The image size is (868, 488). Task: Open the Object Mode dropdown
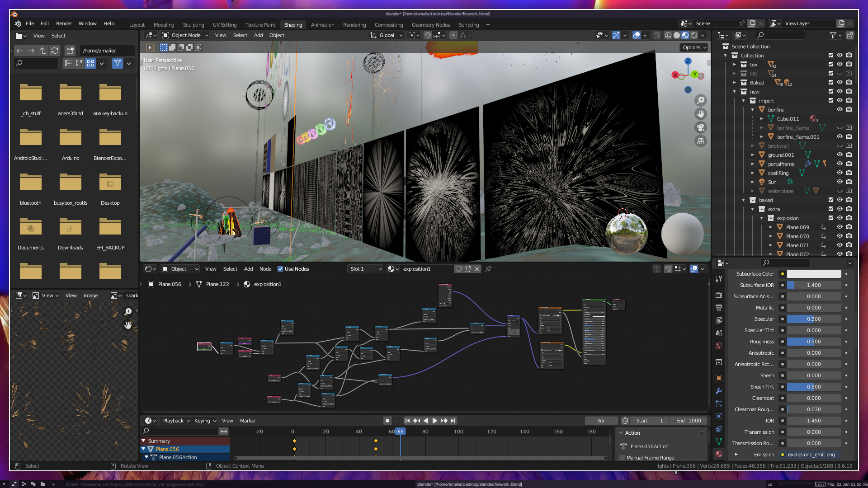coord(185,35)
